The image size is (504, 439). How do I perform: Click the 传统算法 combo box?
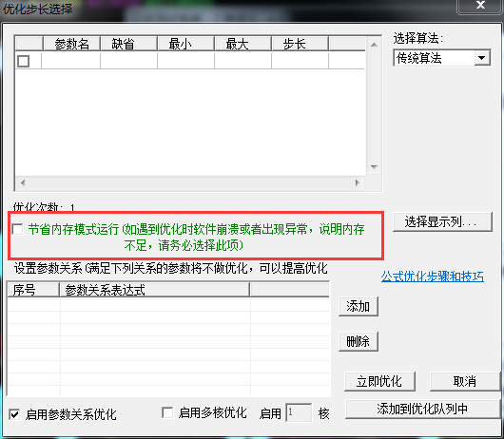(x=442, y=58)
